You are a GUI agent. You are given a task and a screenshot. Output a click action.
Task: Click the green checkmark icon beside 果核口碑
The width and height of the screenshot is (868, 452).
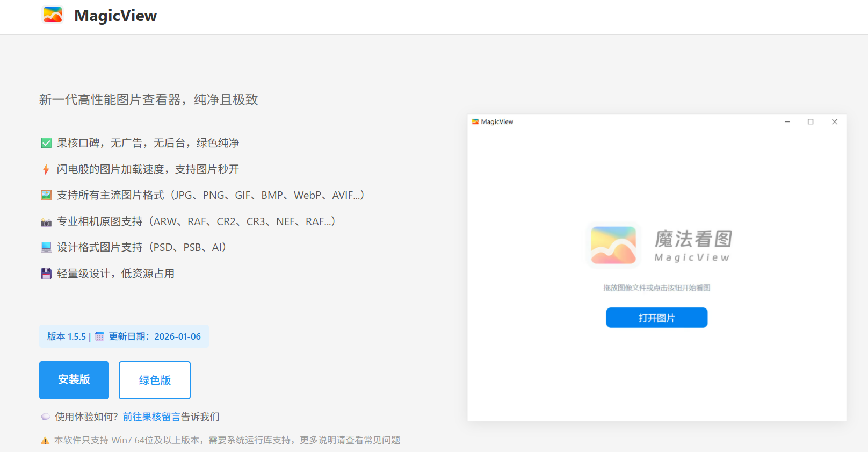point(46,143)
